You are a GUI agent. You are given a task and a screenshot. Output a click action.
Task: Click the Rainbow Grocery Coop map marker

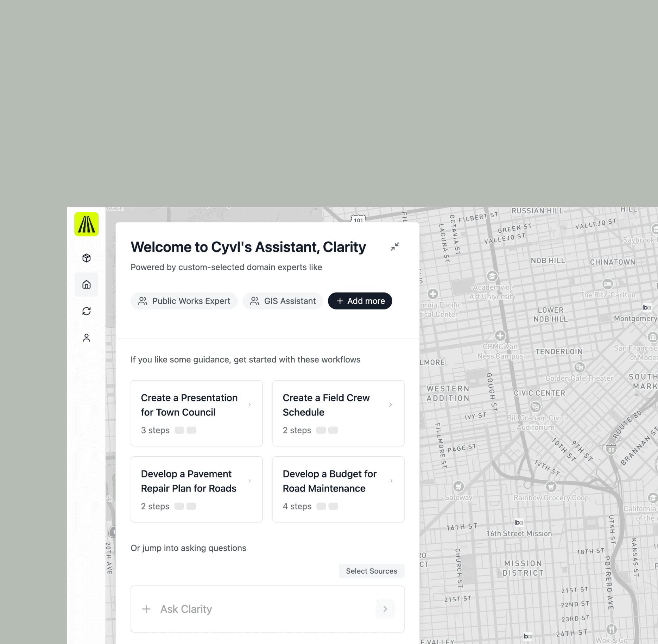(x=551, y=487)
